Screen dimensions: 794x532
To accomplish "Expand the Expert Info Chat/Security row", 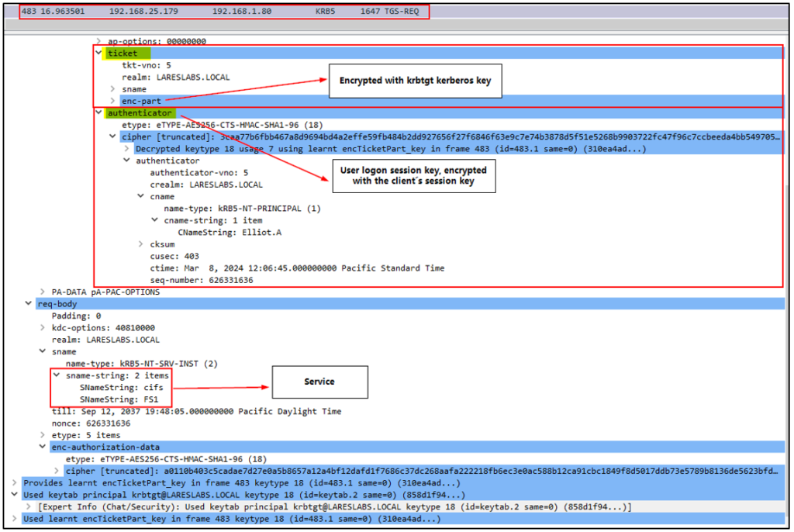I will [x=29, y=506].
